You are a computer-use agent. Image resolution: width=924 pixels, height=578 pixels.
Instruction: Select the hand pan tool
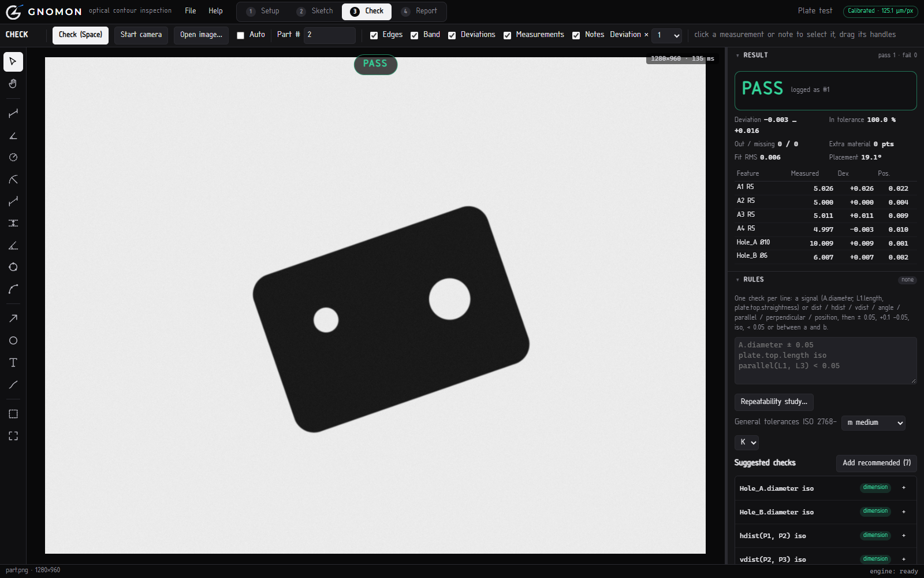click(x=13, y=84)
